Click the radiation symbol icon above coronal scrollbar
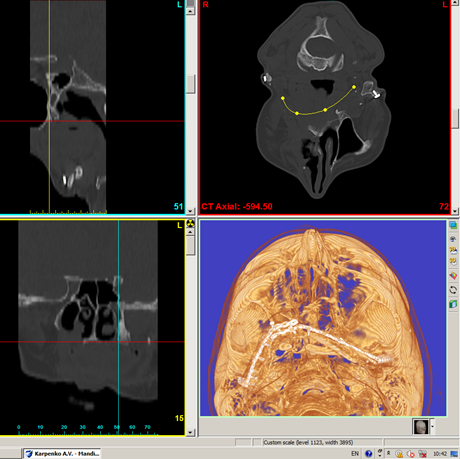The height and width of the screenshot is (459, 460). tap(190, 223)
